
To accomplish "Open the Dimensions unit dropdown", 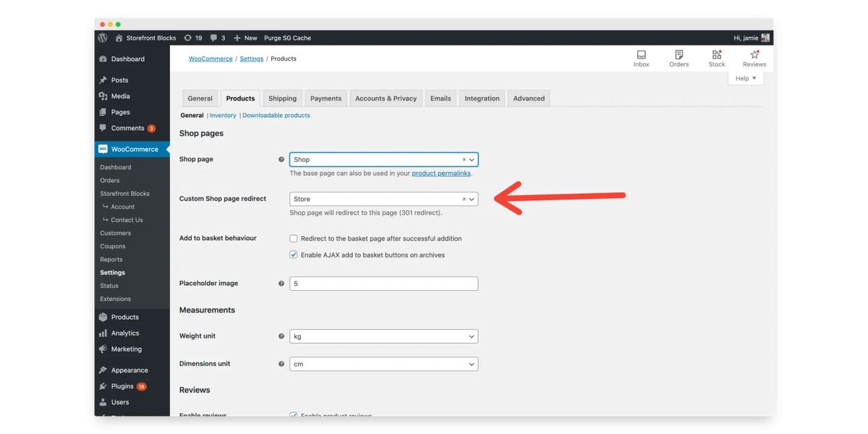I will (x=383, y=364).
